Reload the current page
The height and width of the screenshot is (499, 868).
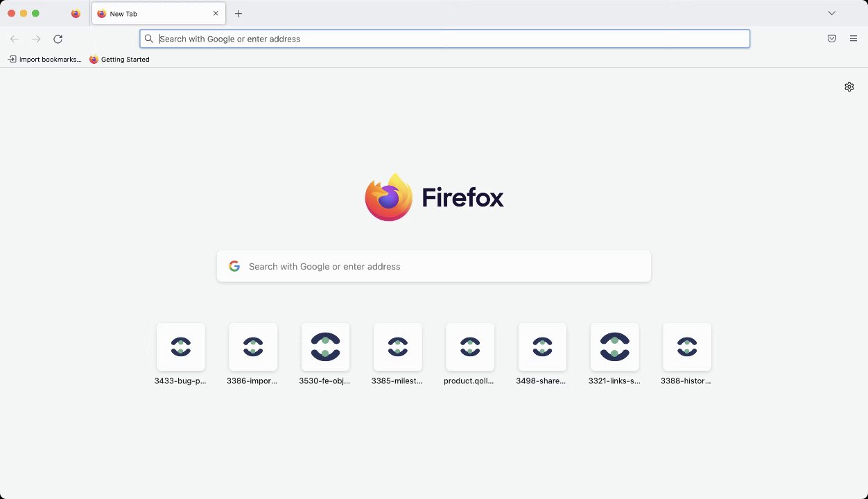(x=58, y=39)
